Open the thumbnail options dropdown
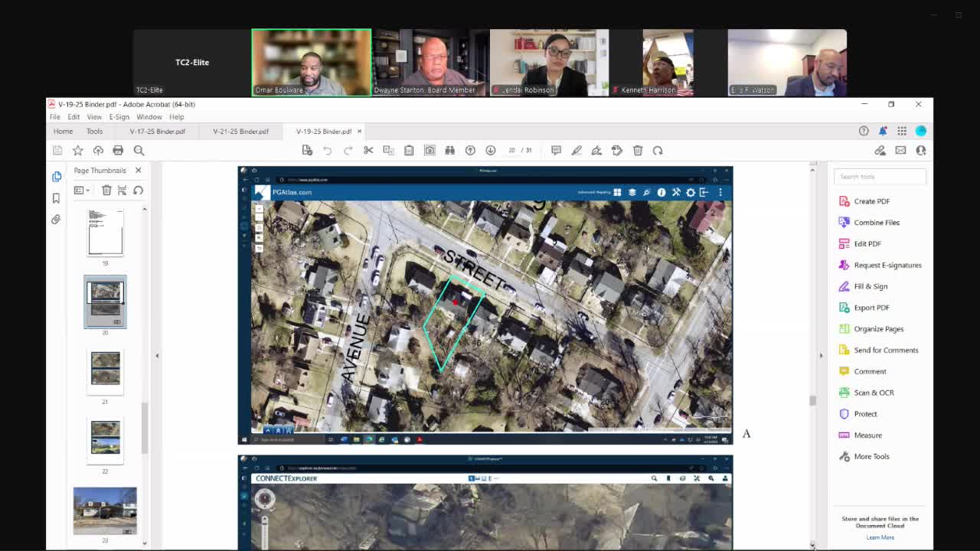980x551 pixels. [81, 191]
